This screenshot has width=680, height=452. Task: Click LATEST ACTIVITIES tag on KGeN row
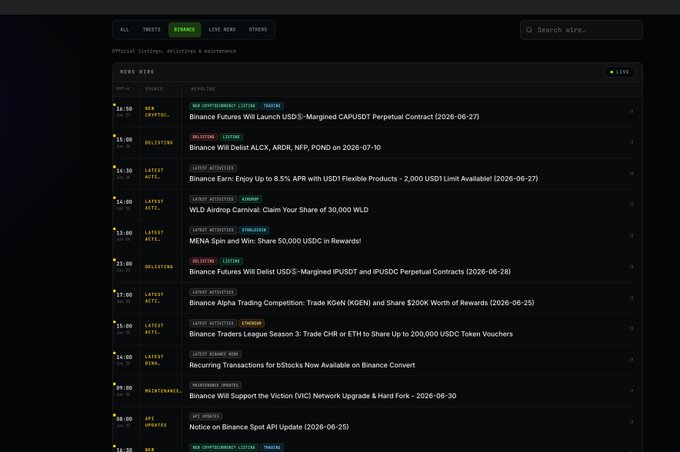point(213,292)
